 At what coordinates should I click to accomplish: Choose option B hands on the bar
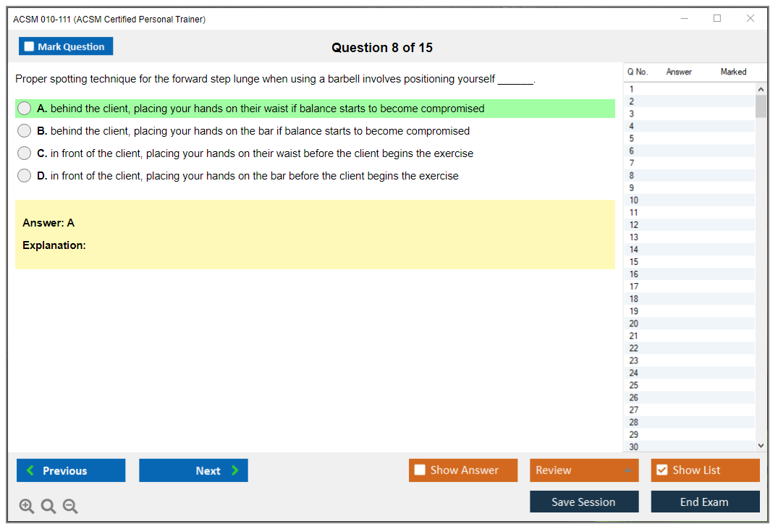pos(25,131)
